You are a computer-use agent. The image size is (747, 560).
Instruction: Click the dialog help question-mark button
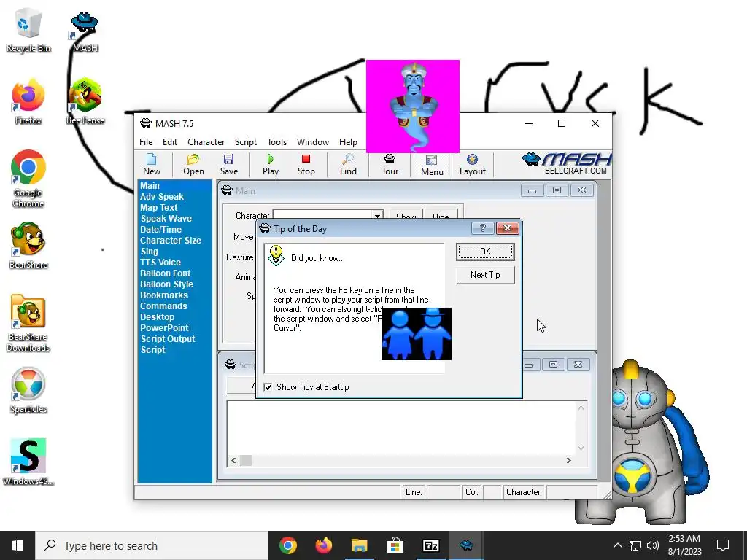coord(483,228)
